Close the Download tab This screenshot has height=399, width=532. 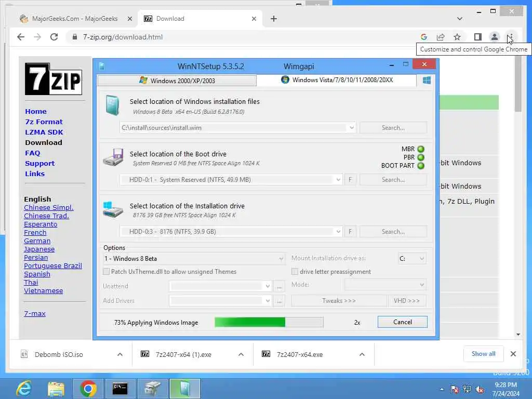(x=254, y=19)
